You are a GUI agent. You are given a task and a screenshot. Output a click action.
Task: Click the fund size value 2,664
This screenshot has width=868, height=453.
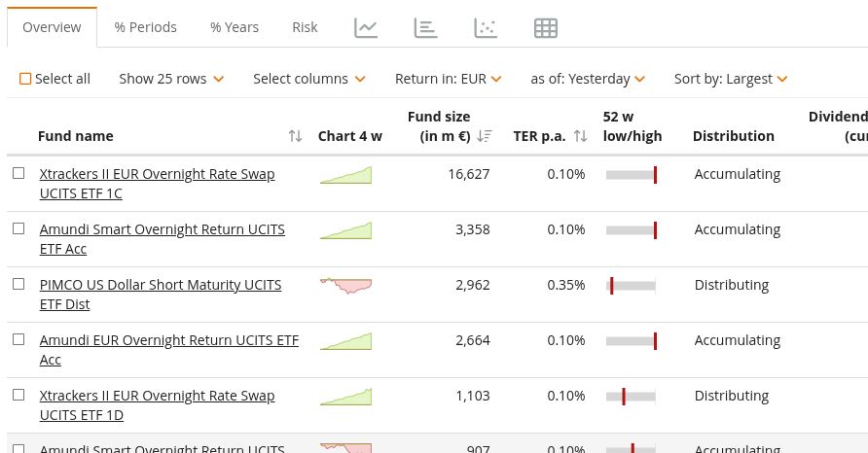473,340
